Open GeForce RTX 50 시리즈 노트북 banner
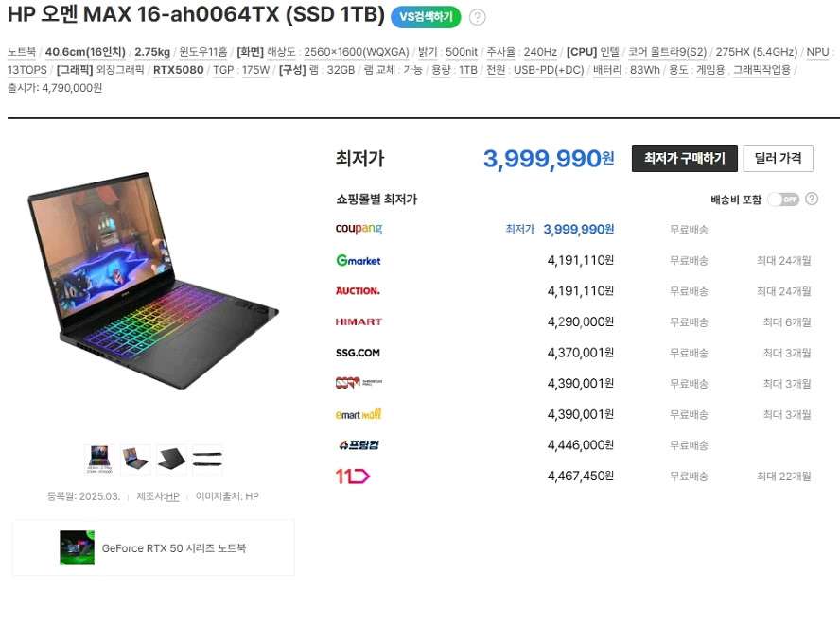 pyautogui.click(x=153, y=547)
